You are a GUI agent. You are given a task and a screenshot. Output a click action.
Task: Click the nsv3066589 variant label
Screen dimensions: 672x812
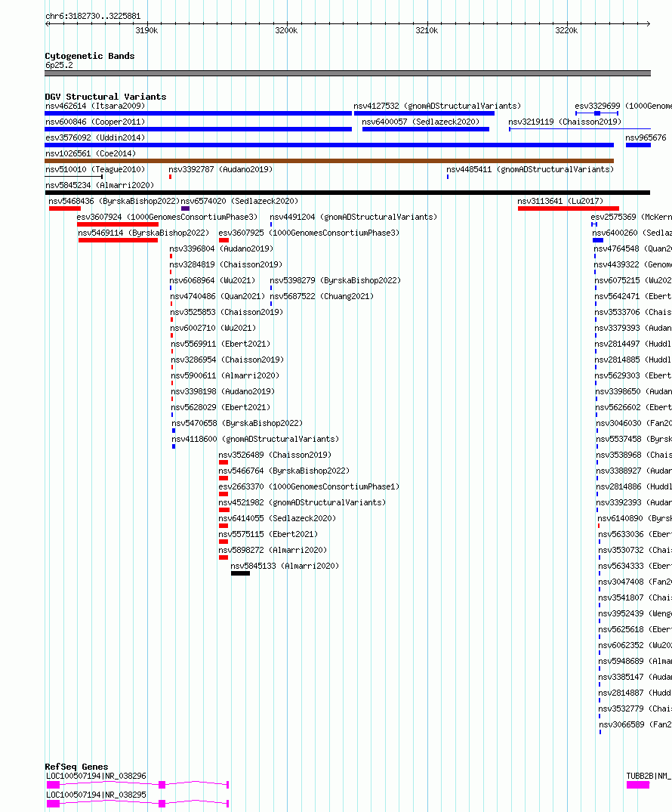click(635, 724)
